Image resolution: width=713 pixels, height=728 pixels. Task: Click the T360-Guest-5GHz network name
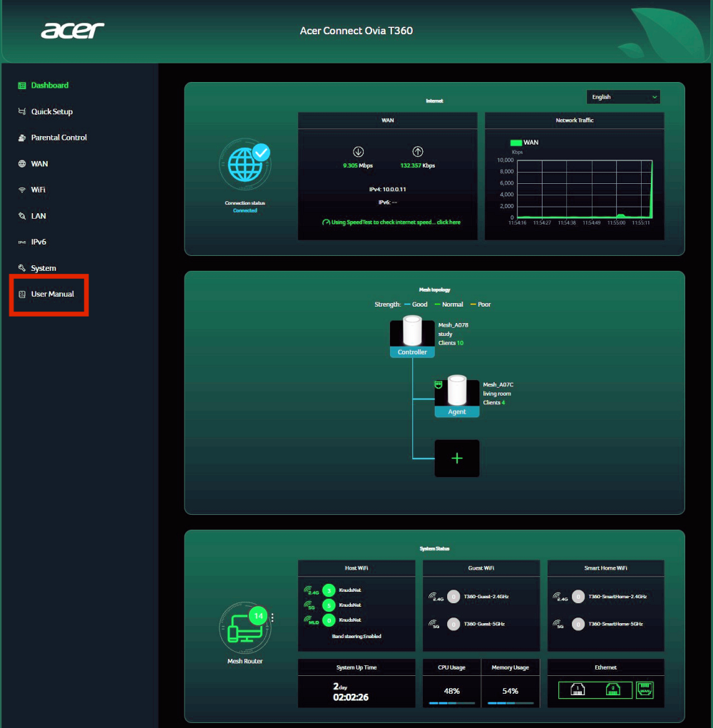484,624
